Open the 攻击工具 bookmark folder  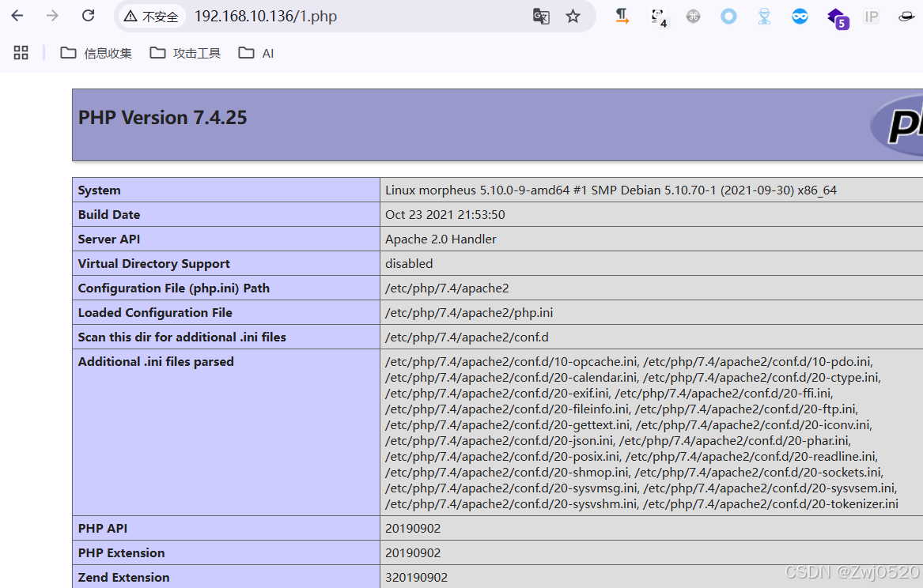point(185,53)
